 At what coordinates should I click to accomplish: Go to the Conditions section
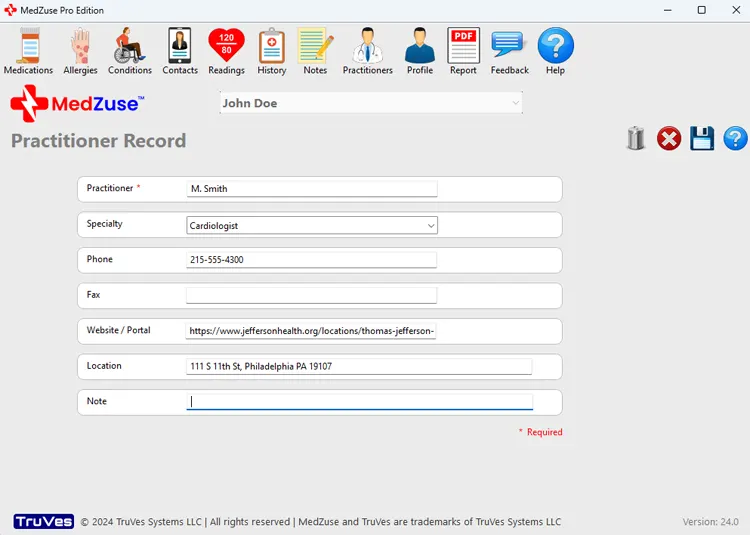click(x=130, y=51)
